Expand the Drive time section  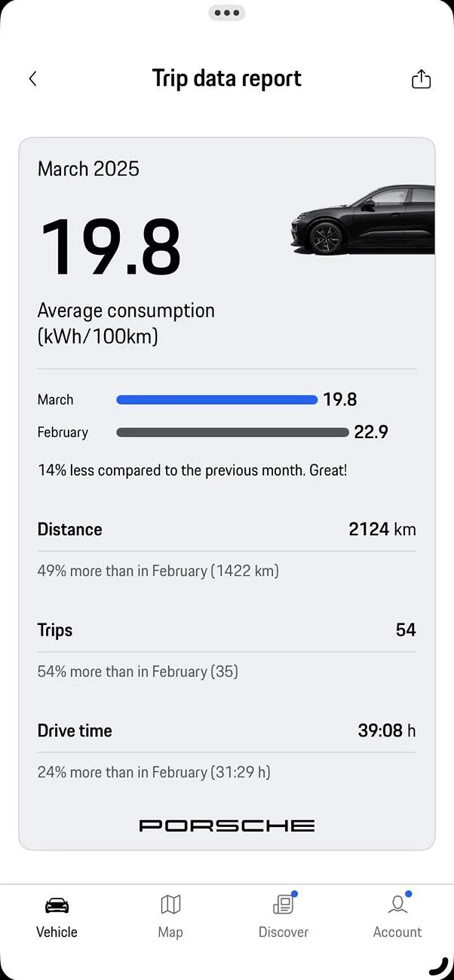pyautogui.click(x=226, y=730)
